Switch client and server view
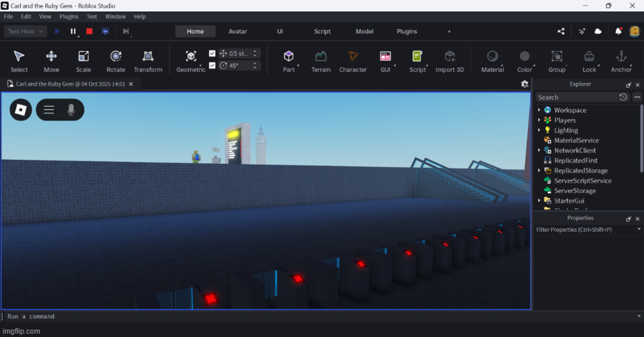Screen dimensions: 644x337 [106, 31]
